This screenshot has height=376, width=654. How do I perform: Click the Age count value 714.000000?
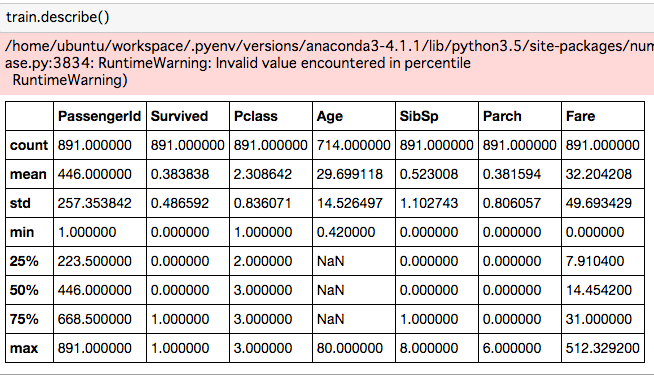pos(354,145)
